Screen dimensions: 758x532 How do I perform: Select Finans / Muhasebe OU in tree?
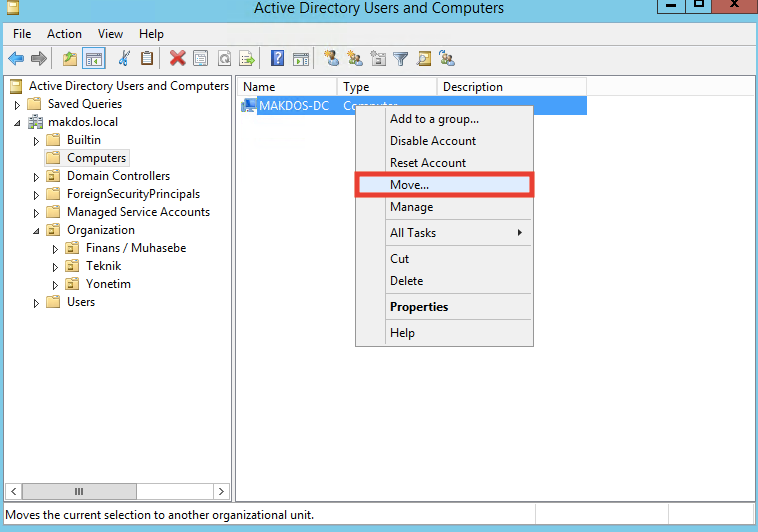click(136, 248)
